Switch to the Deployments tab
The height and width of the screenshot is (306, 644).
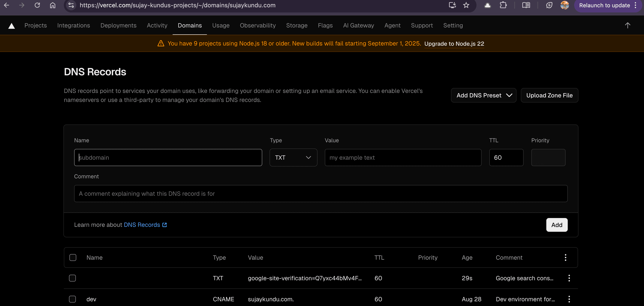coord(118,25)
